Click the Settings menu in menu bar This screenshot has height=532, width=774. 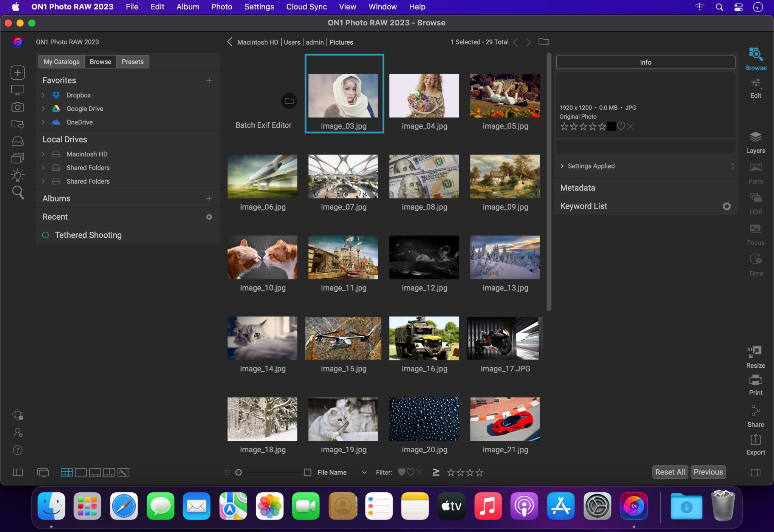pos(259,6)
